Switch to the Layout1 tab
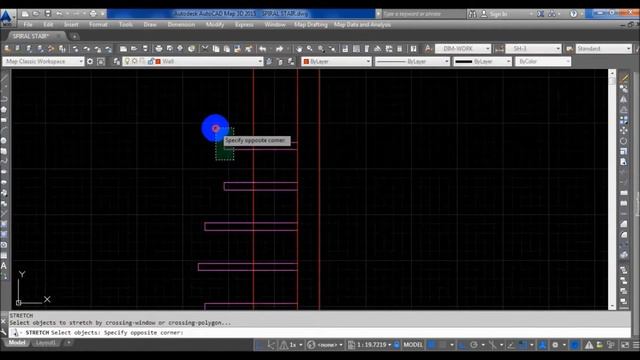Viewport: 640px width, 360px height. [x=45, y=343]
